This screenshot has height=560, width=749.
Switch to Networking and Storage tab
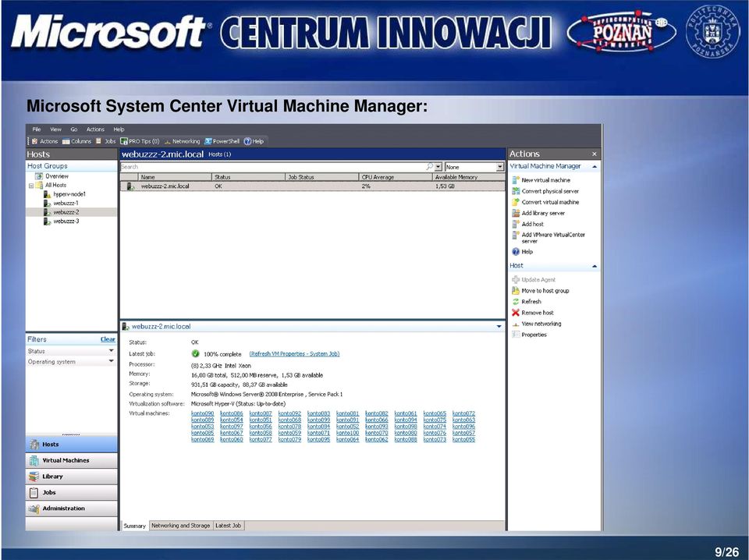(x=180, y=526)
